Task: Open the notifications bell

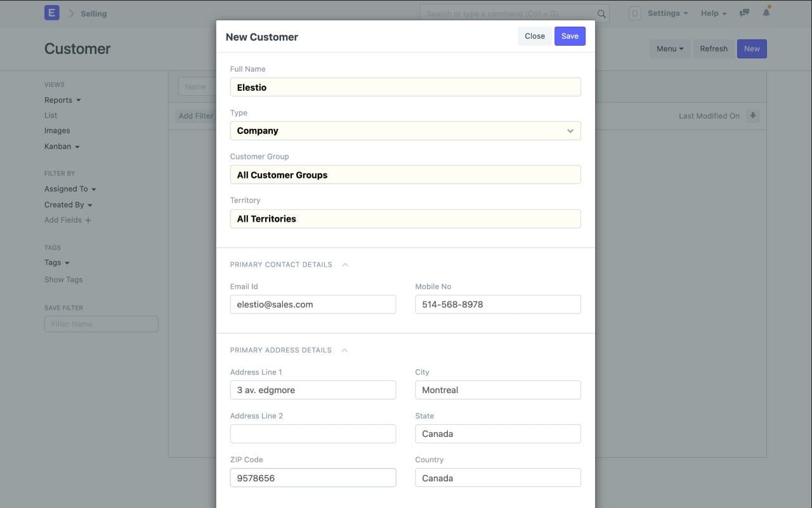Action: click(766, 12)
